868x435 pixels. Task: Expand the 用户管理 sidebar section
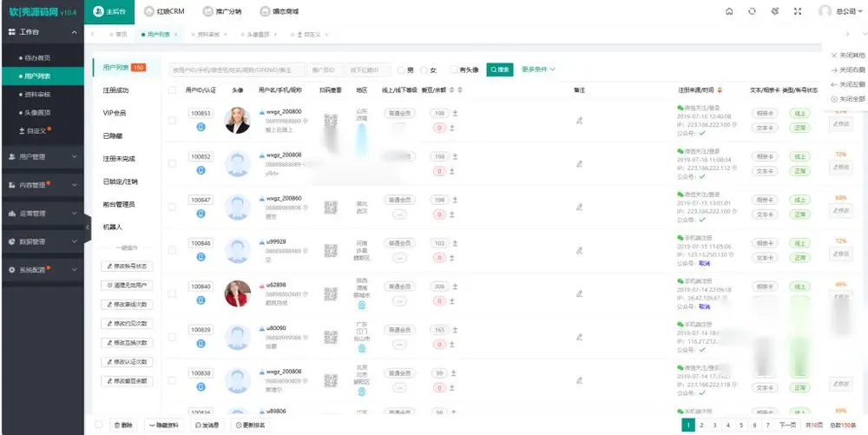coord(42,156)
